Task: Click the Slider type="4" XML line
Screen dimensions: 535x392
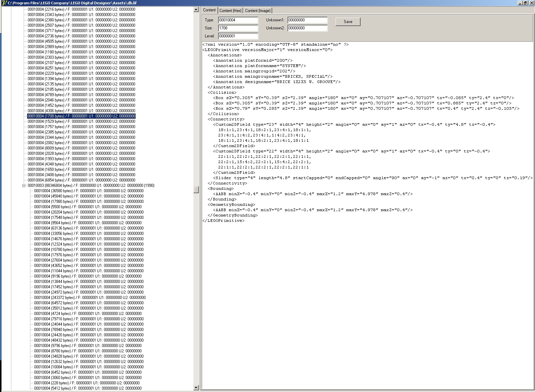Action: tap(373, 178)
